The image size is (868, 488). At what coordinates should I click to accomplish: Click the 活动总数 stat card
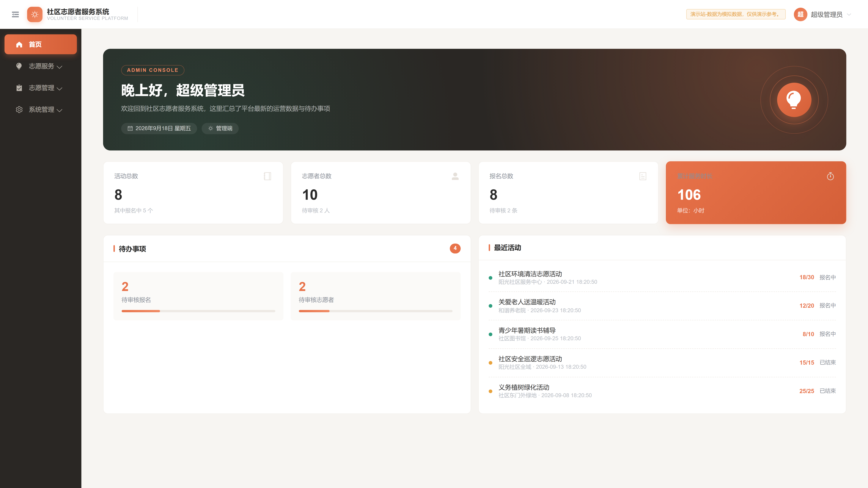[193, 193]
